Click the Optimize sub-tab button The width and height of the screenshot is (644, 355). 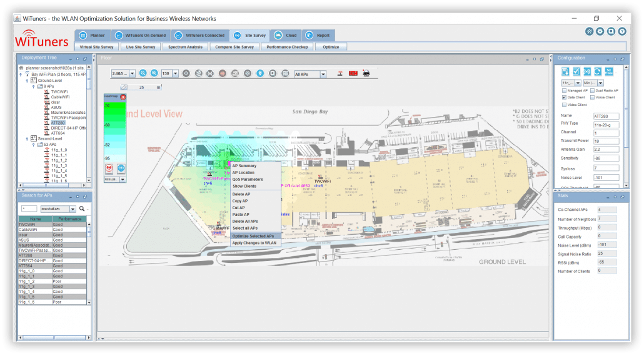point(331,47)
